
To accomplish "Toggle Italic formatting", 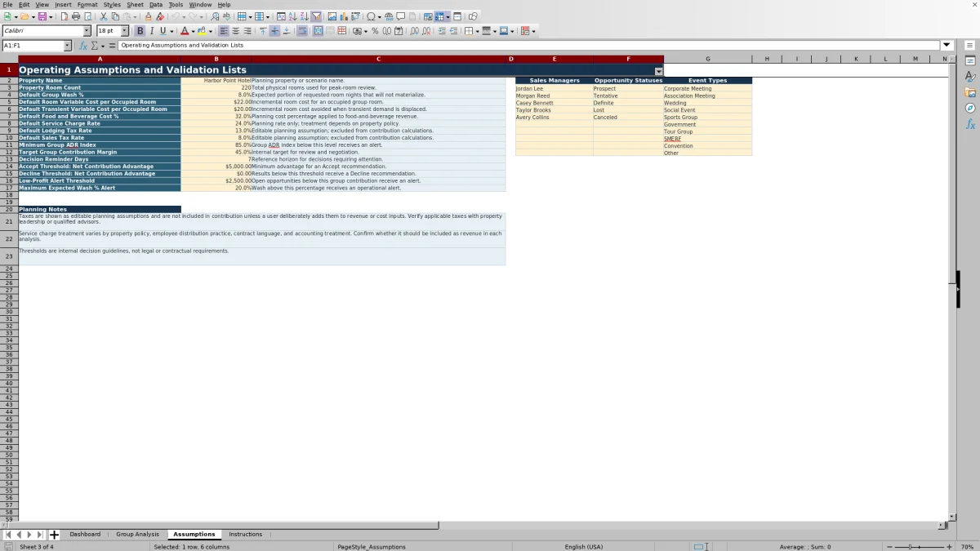I will [151, 31].
